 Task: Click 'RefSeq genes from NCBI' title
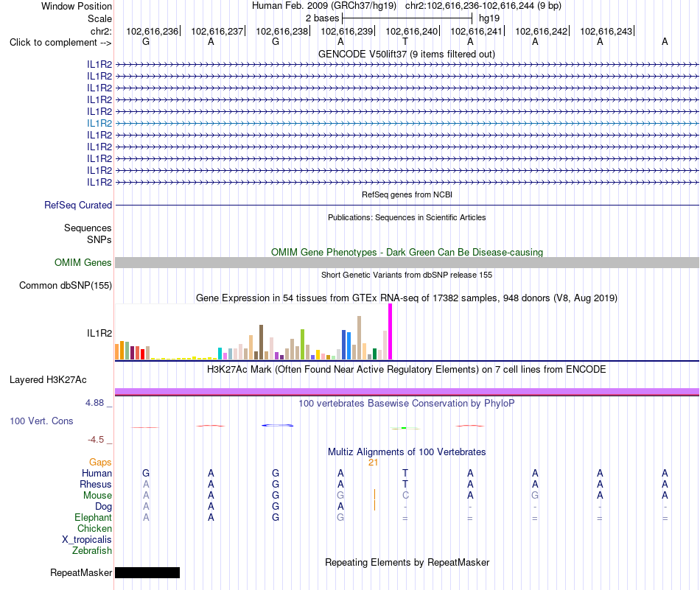pyautogui.click(x=407, y=194)
